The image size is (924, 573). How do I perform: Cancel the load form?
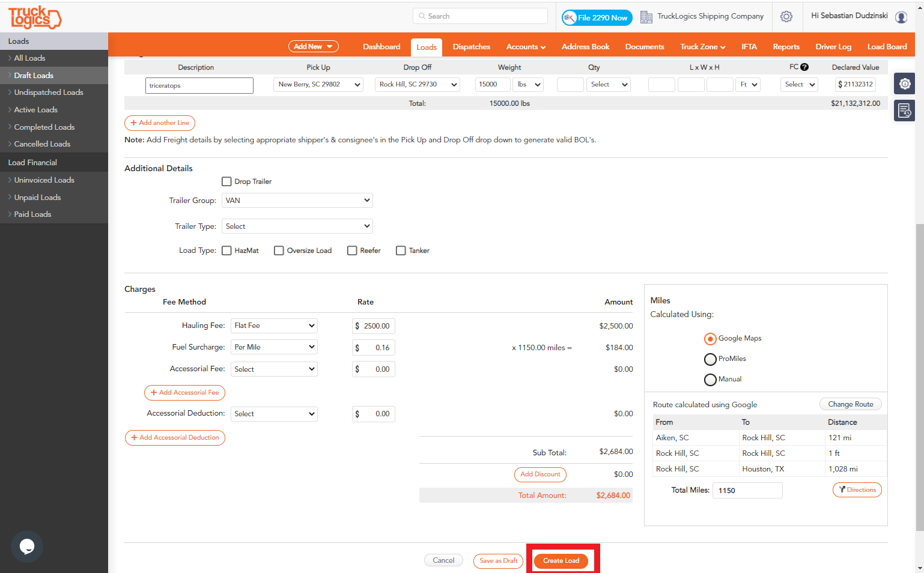[x=443, y=560]
